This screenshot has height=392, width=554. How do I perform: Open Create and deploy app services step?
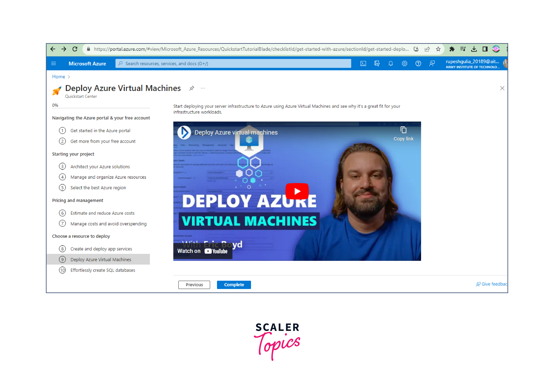pos(101,249)
